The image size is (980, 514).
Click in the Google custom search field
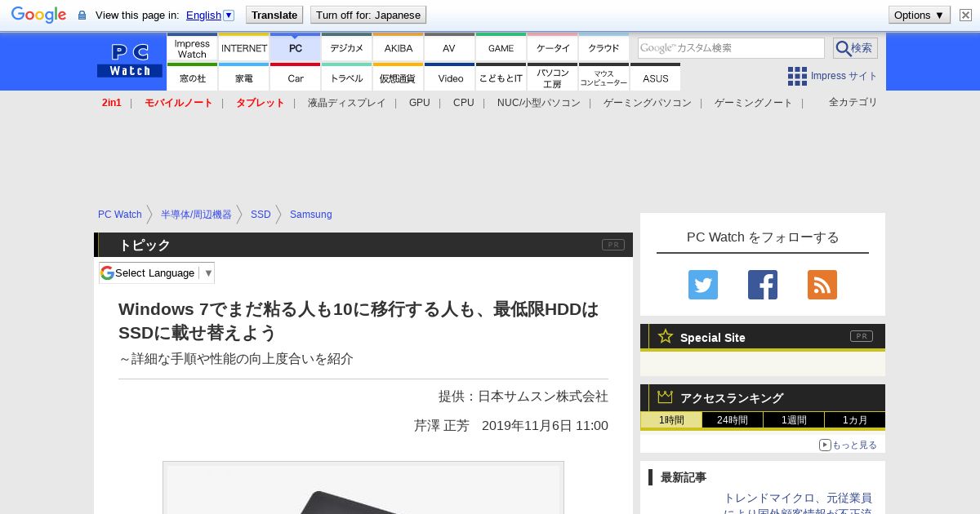coord(731,48)
